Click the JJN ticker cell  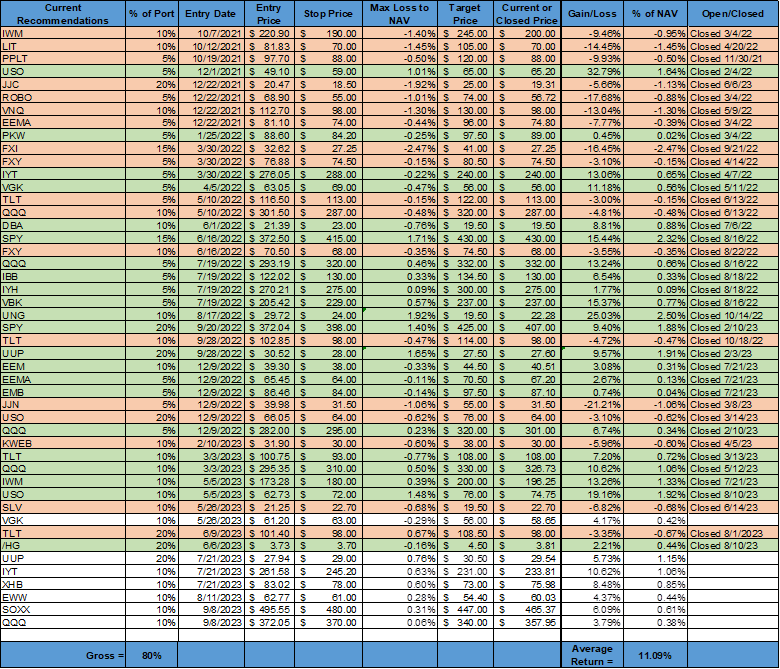(63, 405)
